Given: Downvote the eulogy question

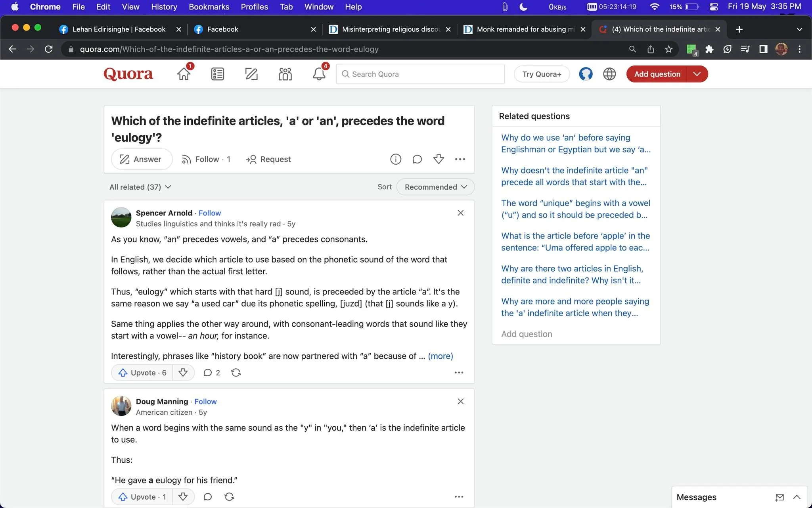Looking at the screenshot, I should [439, 159].
